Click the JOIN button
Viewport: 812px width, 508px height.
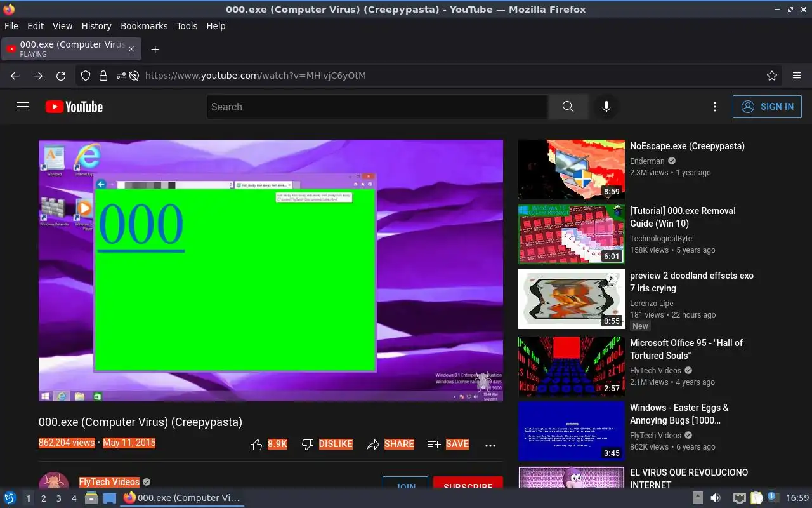(x=405, y=482)
